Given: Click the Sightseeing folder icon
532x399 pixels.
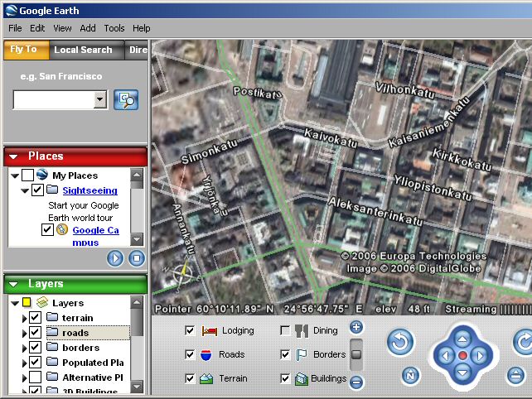Looking at the screenshot, I should (52, 190).
